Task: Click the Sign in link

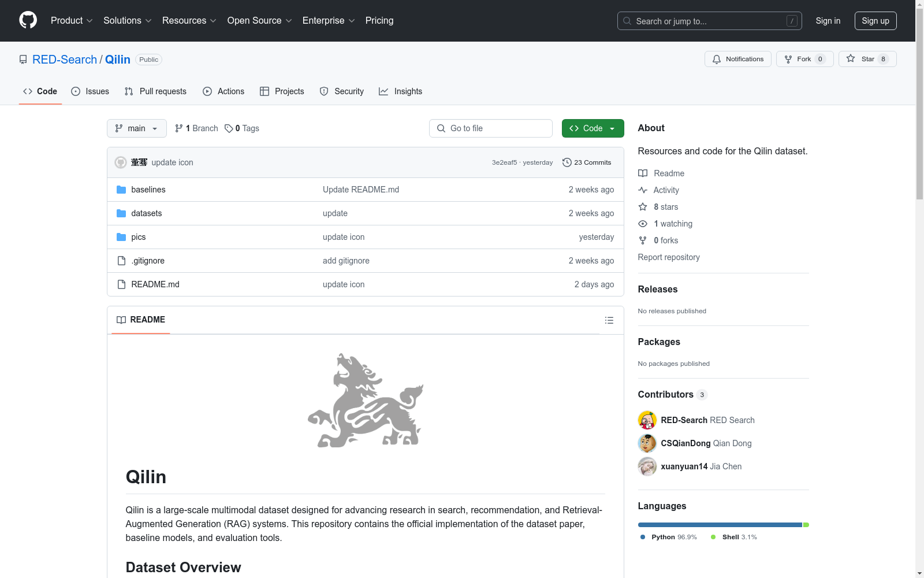Action: [828, 21]
